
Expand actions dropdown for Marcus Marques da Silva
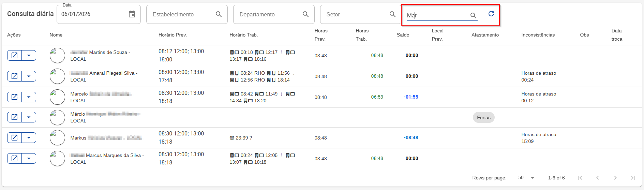(29, 158)
